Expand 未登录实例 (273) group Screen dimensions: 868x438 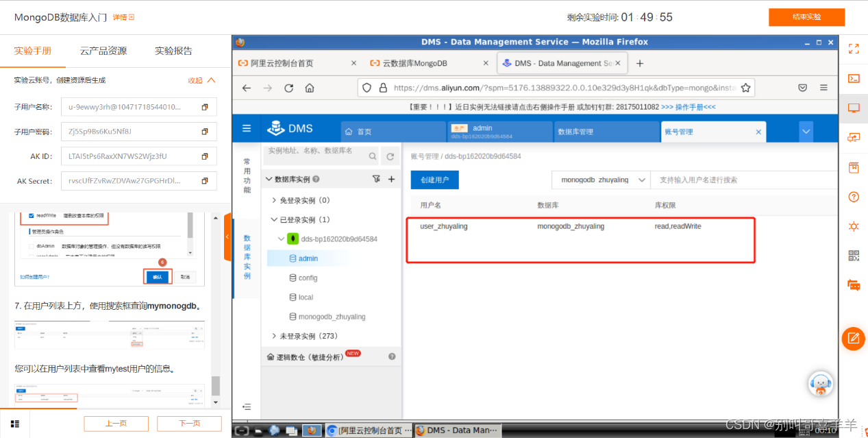[x=275, y=336]
